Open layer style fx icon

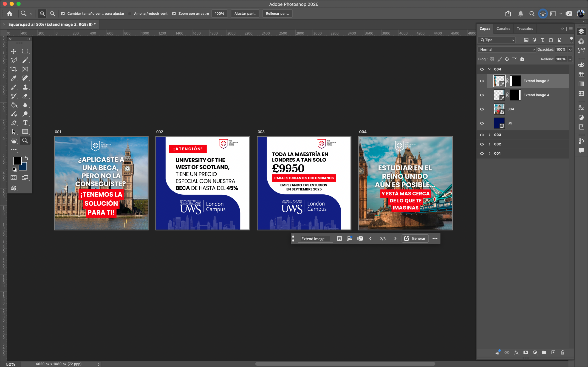(516, 353)
